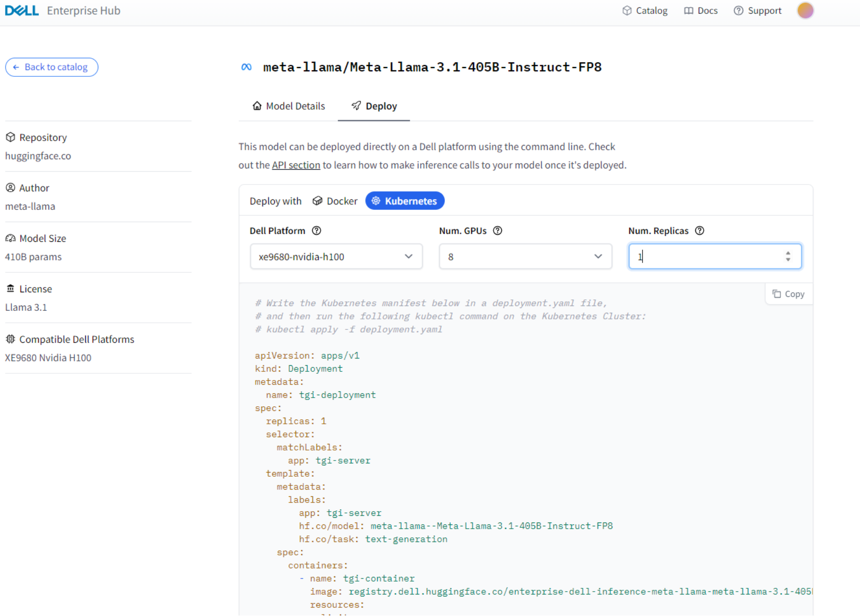The image size is (860, 616).
Task: Open the Support page
Action: (x=757, y=10)
